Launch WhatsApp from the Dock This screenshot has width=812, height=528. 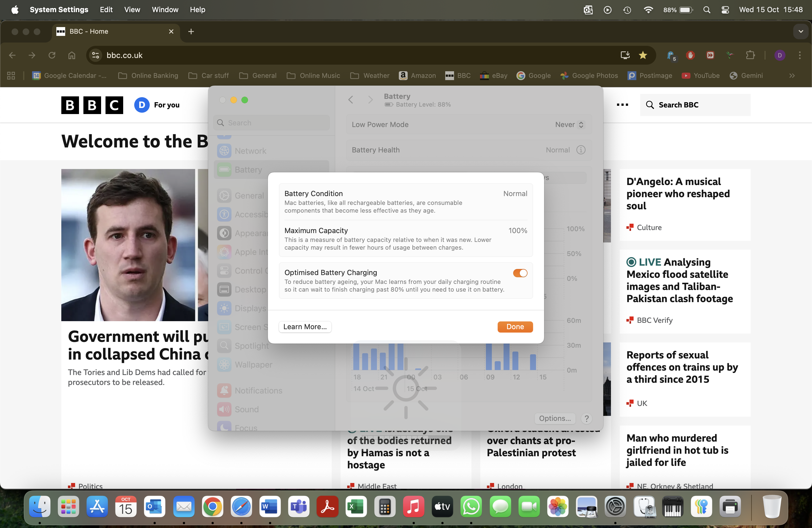[x=471, y=506]
